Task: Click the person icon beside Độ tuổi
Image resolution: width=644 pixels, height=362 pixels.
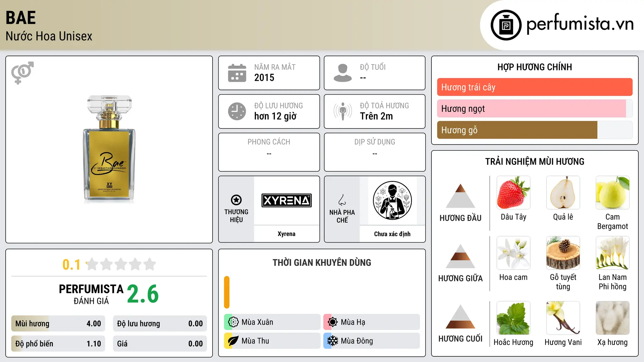Action: (343, 73)
